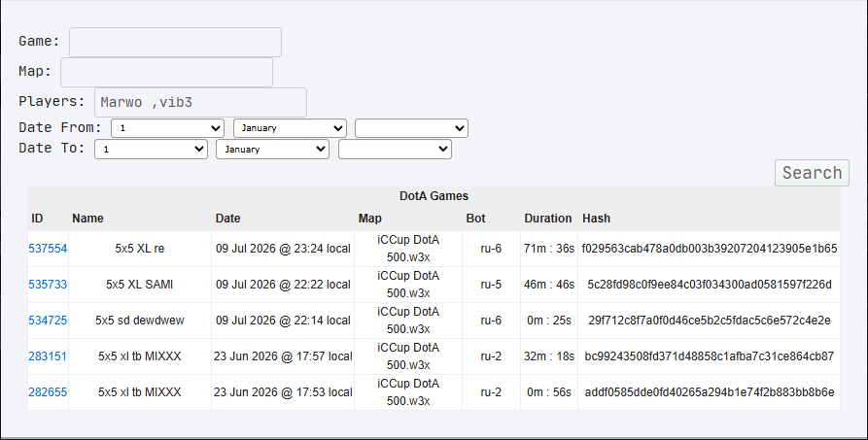Screen dimensions: 868x440
Task: Click duration '32m : 18s'
Action: pos(549,356)
